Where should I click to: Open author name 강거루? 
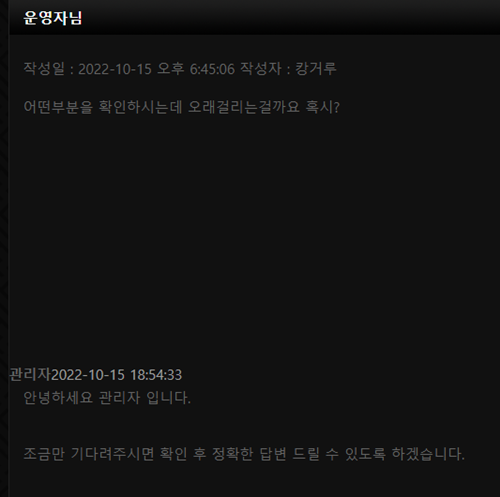point(316,69)
